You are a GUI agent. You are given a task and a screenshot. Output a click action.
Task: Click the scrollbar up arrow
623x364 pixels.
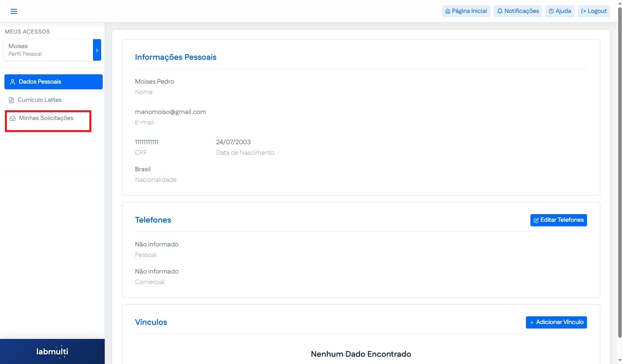click(620, 3)
